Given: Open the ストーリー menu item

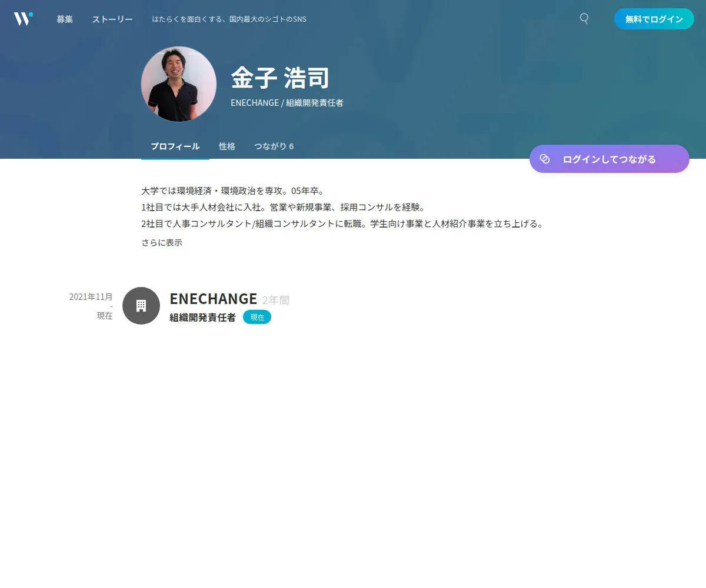Looking at the screenshot, I should coord(112,19).
